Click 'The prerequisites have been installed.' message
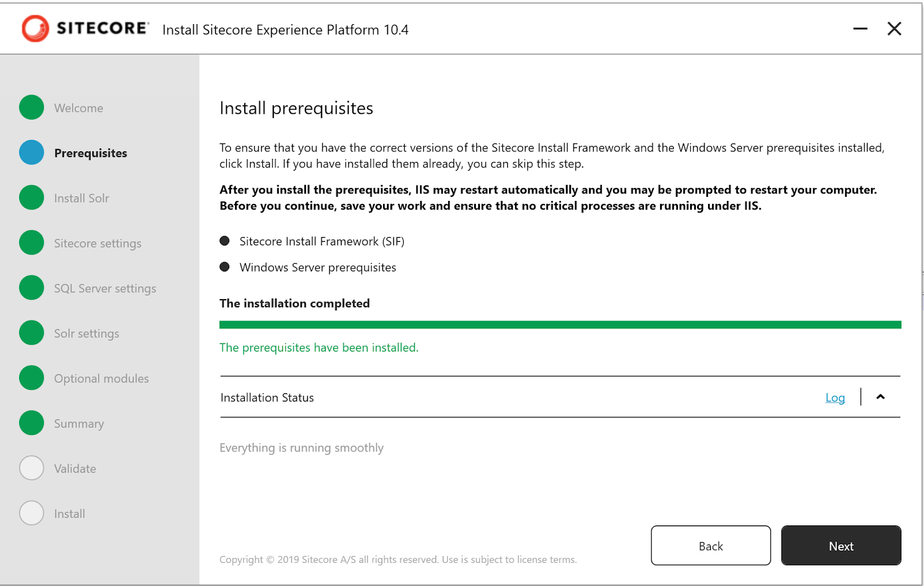This screenshot has width=924, height=586. pos(319,348)
